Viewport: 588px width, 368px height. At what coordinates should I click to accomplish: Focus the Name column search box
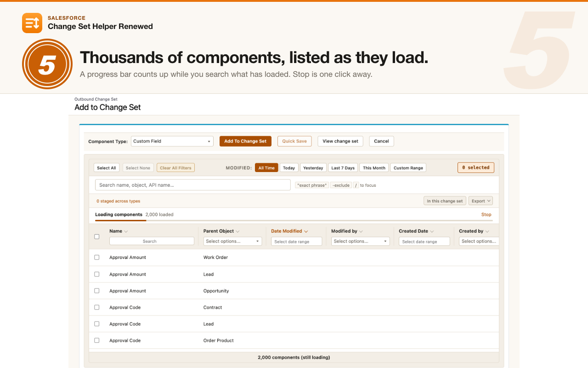click(152, 241)
